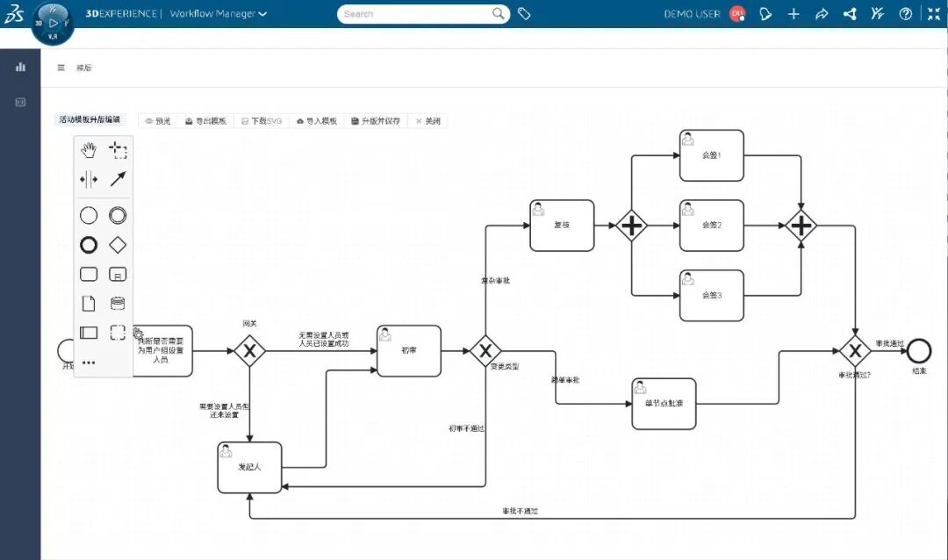Select the 会签1 task node
This screenshot has width=948, height=560.
click(x=712, y=155)
